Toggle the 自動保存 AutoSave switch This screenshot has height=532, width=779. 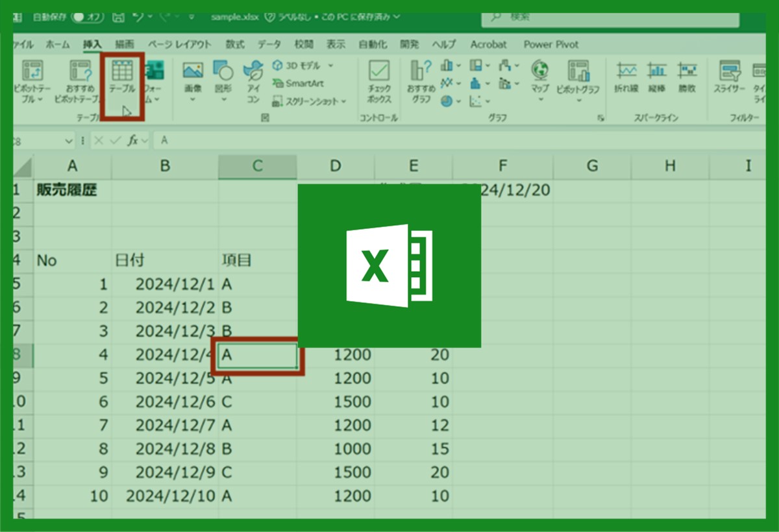[x=89, y=17]
